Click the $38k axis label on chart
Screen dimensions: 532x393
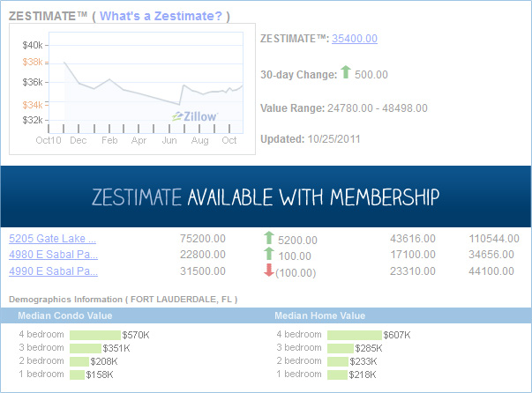point(33,62)
